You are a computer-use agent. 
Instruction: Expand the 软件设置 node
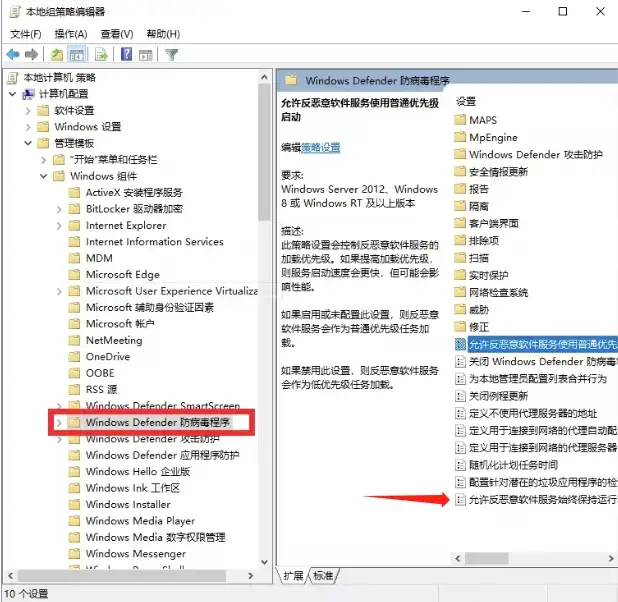click(28, 111)
